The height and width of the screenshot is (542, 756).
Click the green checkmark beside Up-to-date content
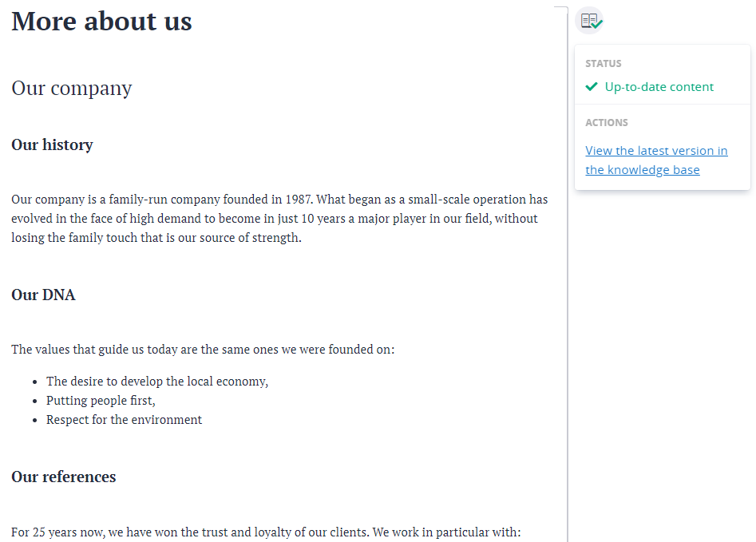coord(592,86)
